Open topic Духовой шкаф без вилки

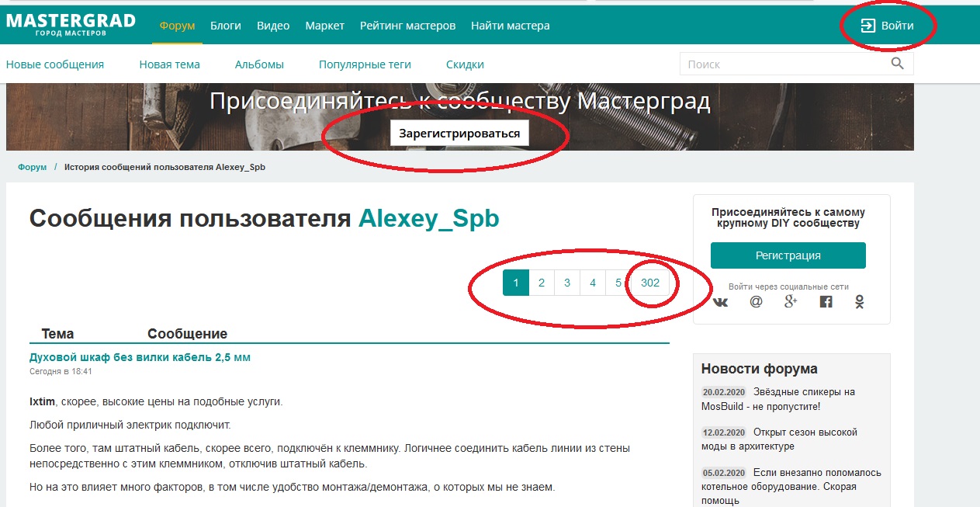pyautogui.click(x=140, y=357)
